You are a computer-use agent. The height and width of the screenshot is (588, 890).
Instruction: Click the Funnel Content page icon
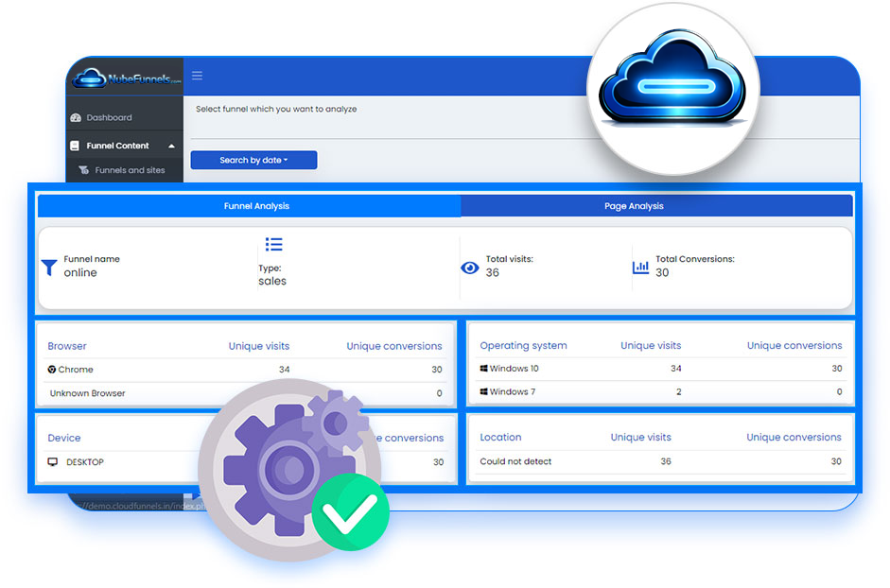click(75, 146)
